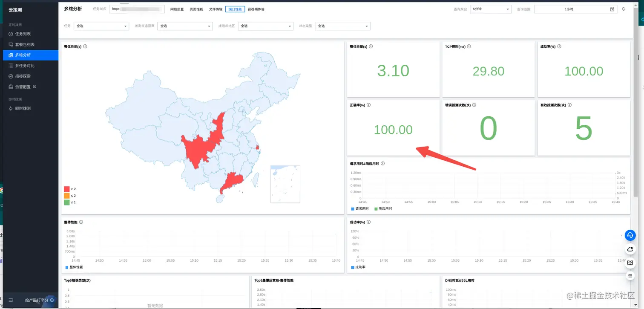Open the calendar icon in 查询范围 field

coord(612,9)
